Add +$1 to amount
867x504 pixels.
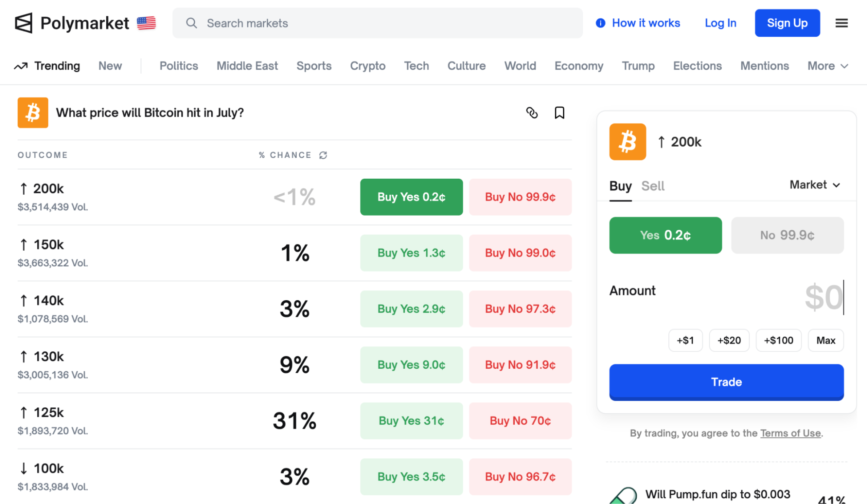click(x=685, y=340)
